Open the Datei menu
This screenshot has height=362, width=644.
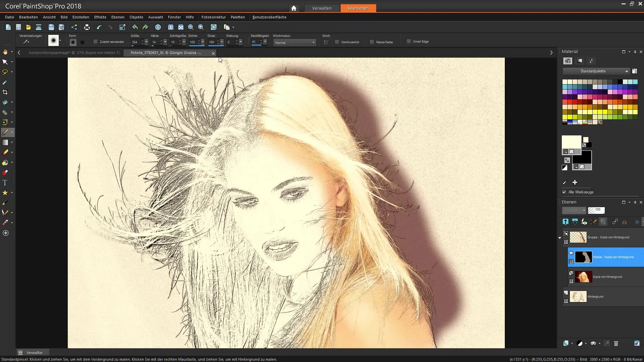pos(9,17)
